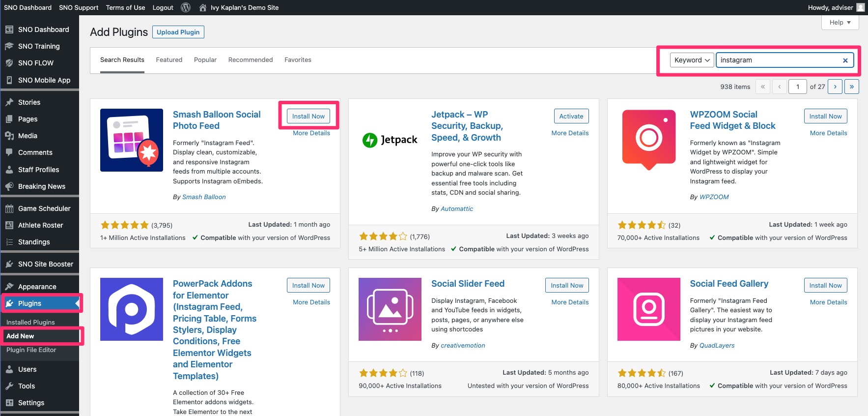Open More Details for Social Slider Feed
The height and width of the screenshot is (416, 868).
(x=570, y=302)
